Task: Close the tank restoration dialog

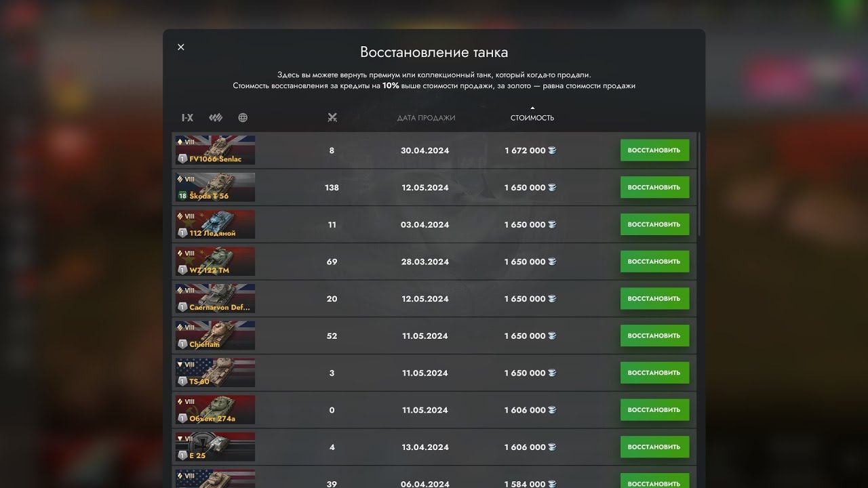Action: (x=180, y=47)
